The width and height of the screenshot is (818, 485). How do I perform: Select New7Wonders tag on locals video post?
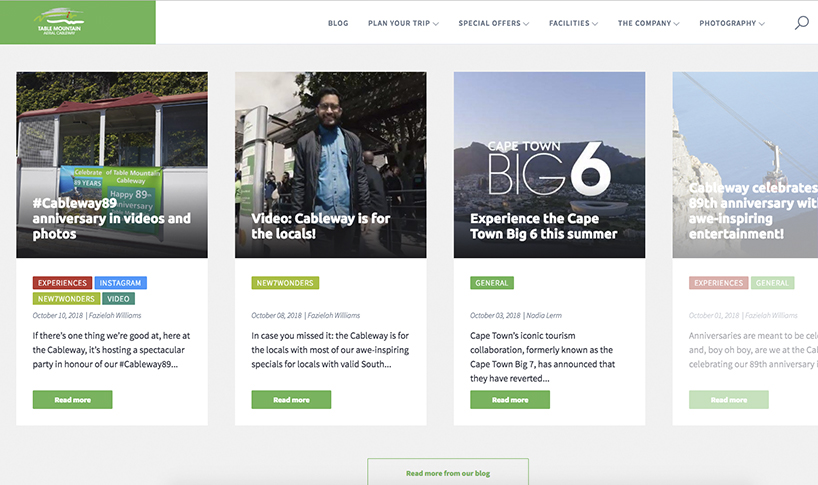285,283
